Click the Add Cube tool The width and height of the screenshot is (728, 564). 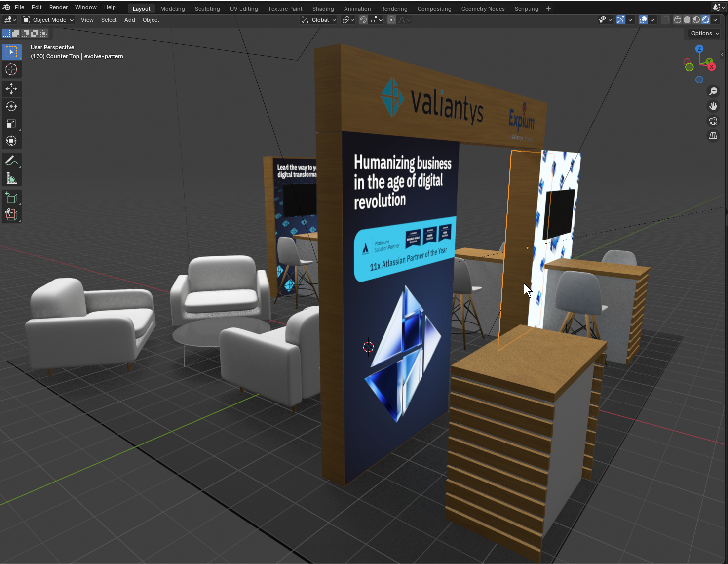pos(11,199)
